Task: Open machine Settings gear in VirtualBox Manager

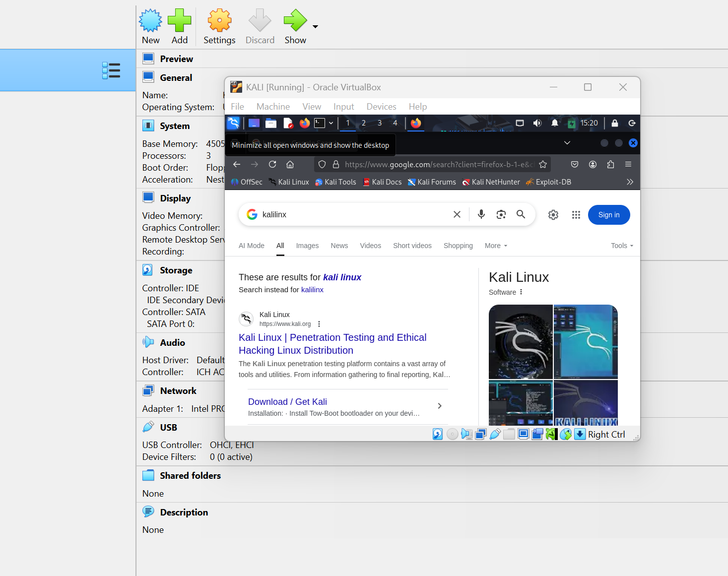Action: (x=219, y=20)
